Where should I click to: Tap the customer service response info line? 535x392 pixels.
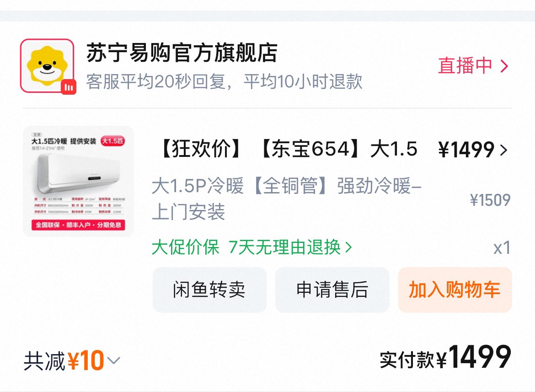point(224,81)
